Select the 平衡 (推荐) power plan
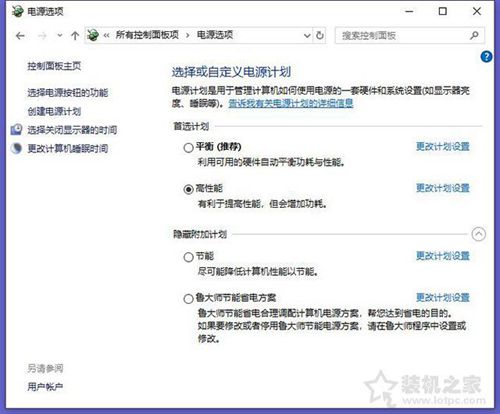 (188, 147)
